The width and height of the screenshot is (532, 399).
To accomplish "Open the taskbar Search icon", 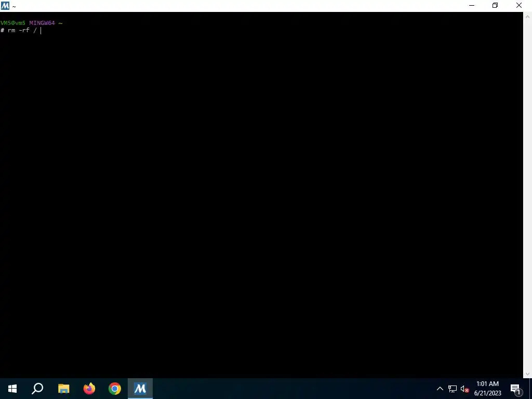I will click(37, 389).
